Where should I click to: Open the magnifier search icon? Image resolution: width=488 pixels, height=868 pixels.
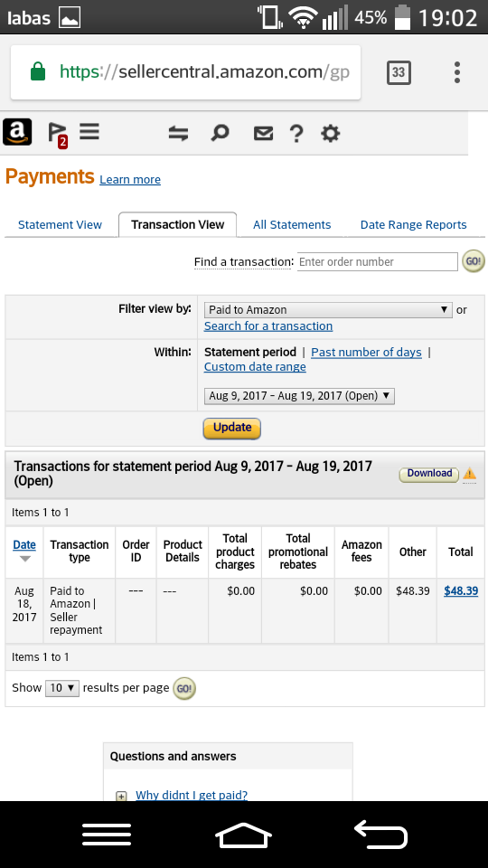pyautogui.click(x=220, y=133)
